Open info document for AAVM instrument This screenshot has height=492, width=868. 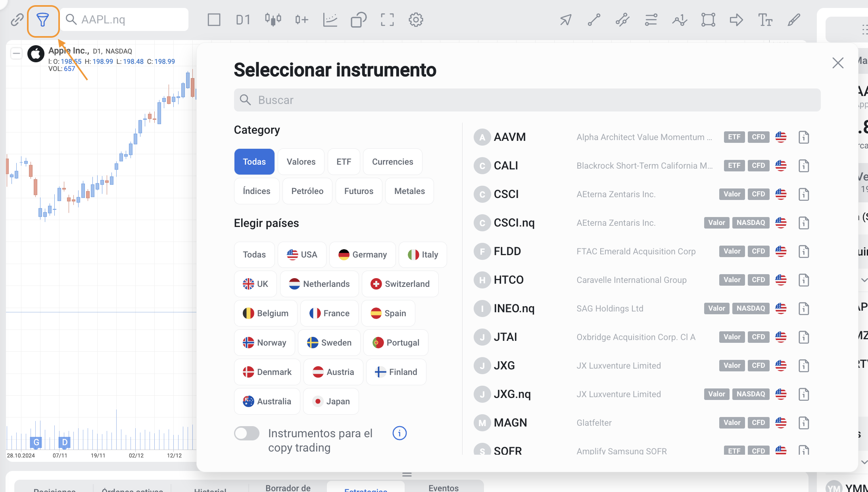pyautogui.click(x=804, y=137)
